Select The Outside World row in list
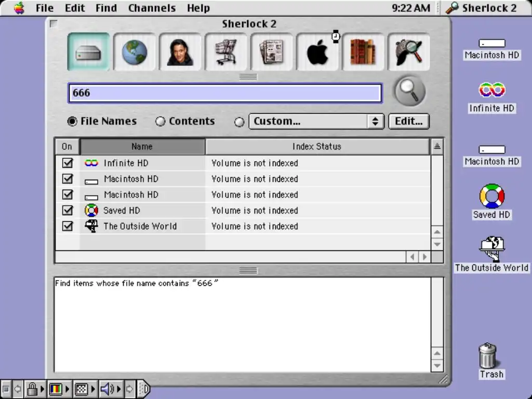This screenshot has height=399, width=532. click(x=243, y=226)
